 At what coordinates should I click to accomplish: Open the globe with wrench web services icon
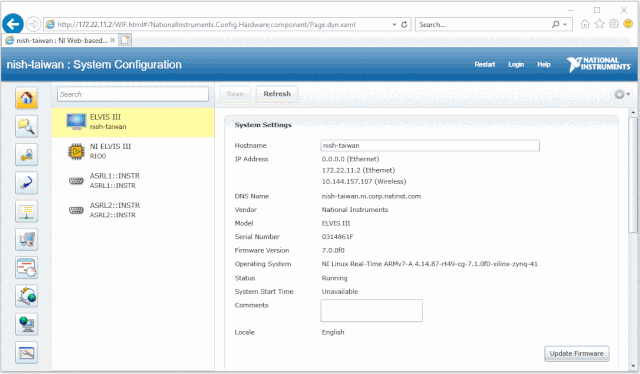point(27,296)
